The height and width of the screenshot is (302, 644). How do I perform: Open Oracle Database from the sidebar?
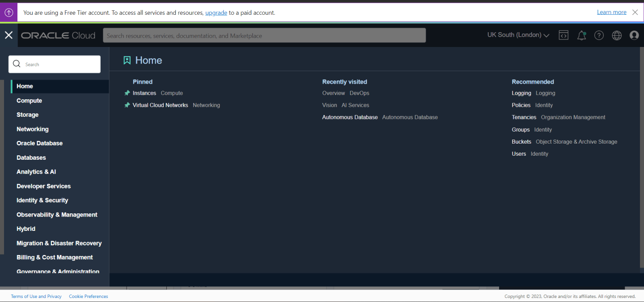click(x=39, y=143)
